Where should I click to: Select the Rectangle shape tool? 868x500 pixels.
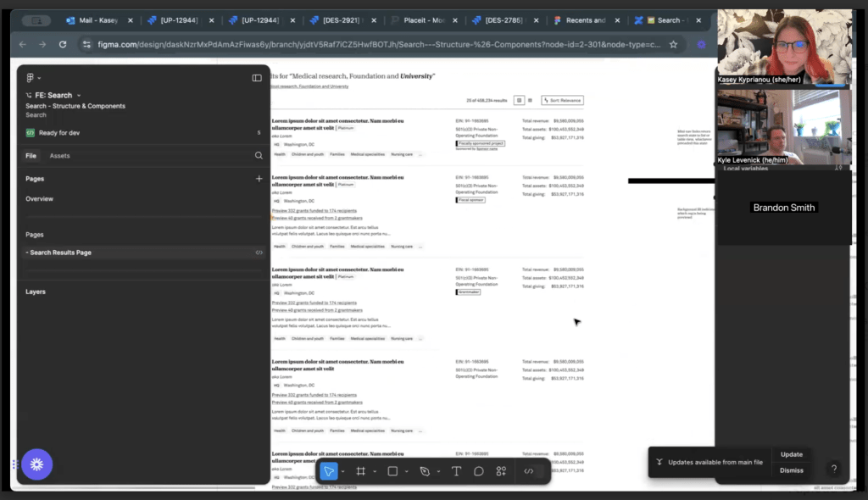click(392, 471)
